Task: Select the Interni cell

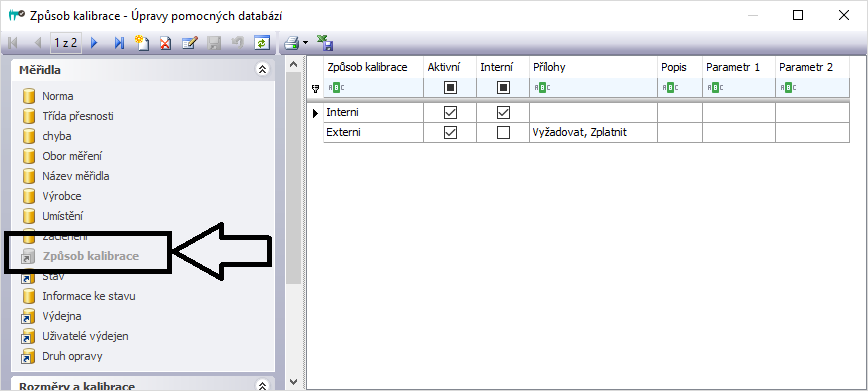Action: click(x=374, y=113)
